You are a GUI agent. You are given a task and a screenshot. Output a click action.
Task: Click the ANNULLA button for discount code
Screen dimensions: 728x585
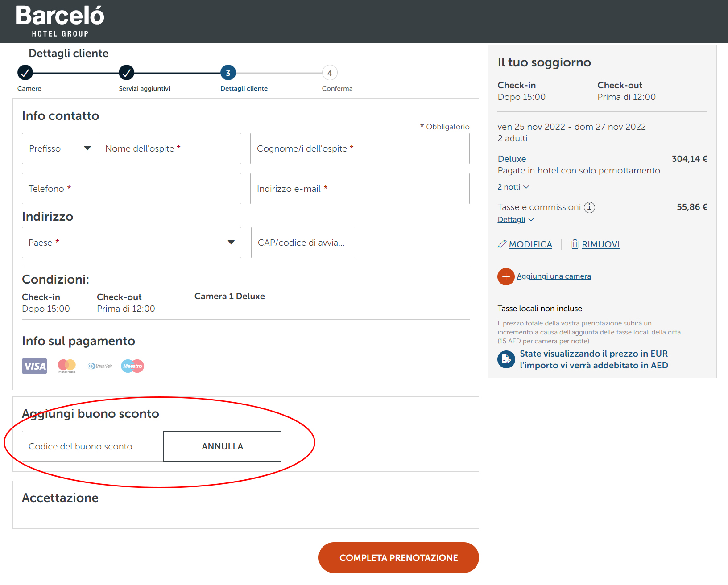(222, 446)
